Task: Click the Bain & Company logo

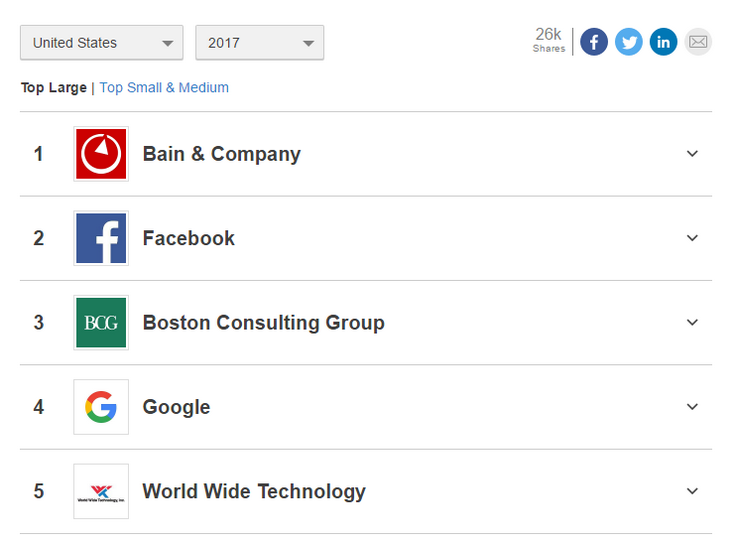Action: 101,154
